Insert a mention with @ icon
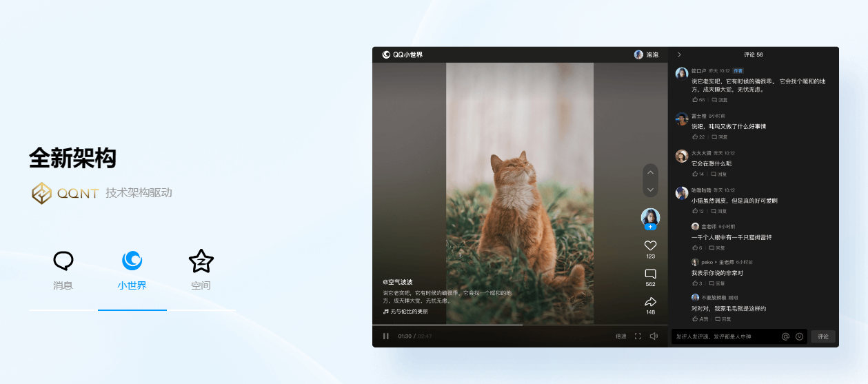868x384 pixels. tap(785, 336)
